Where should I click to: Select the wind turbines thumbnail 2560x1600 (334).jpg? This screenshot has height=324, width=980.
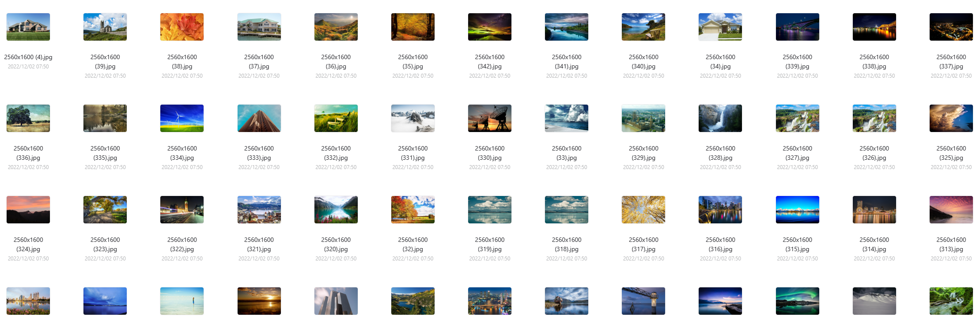(182, 118)
